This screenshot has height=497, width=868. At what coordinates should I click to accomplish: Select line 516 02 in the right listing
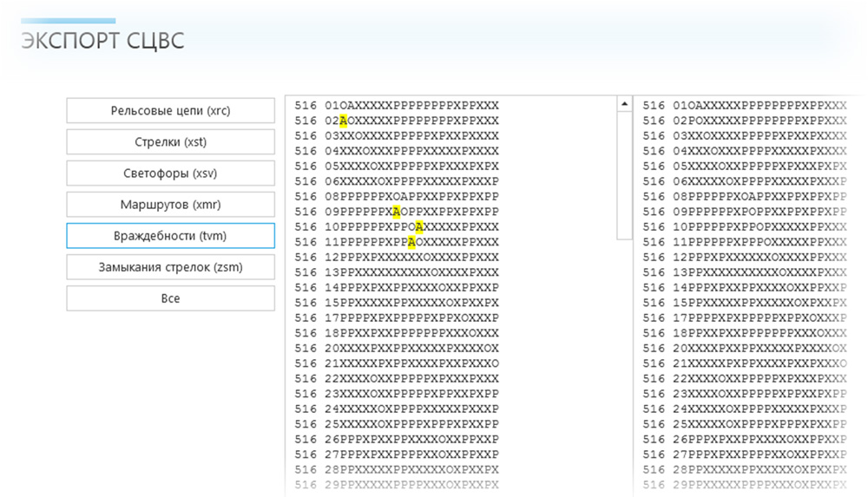pos(745,121)
